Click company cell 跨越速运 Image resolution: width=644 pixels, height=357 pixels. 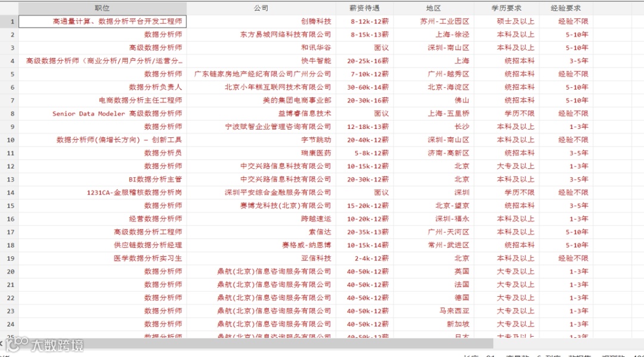(261, 219)
